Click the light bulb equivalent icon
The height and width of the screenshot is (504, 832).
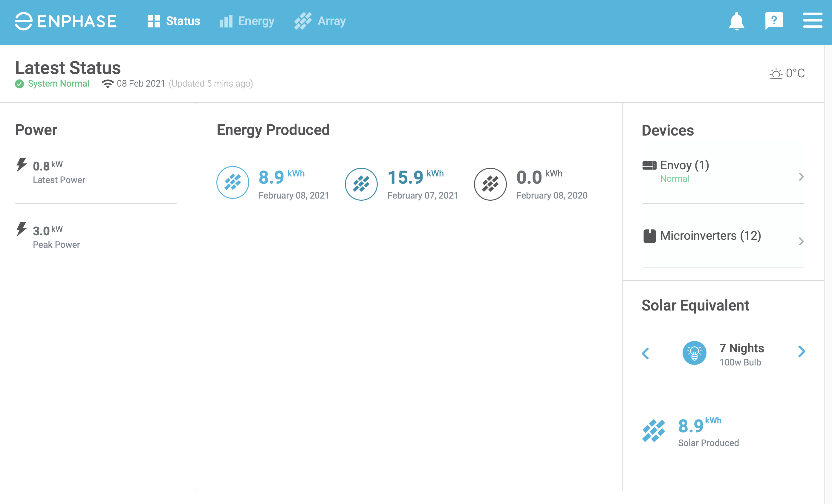click(x=694, y=353)
